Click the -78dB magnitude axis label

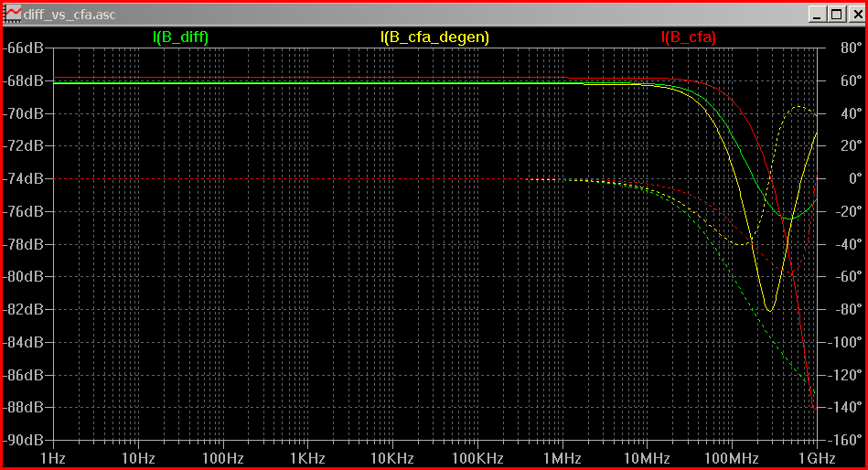click(x=23, y=244)
